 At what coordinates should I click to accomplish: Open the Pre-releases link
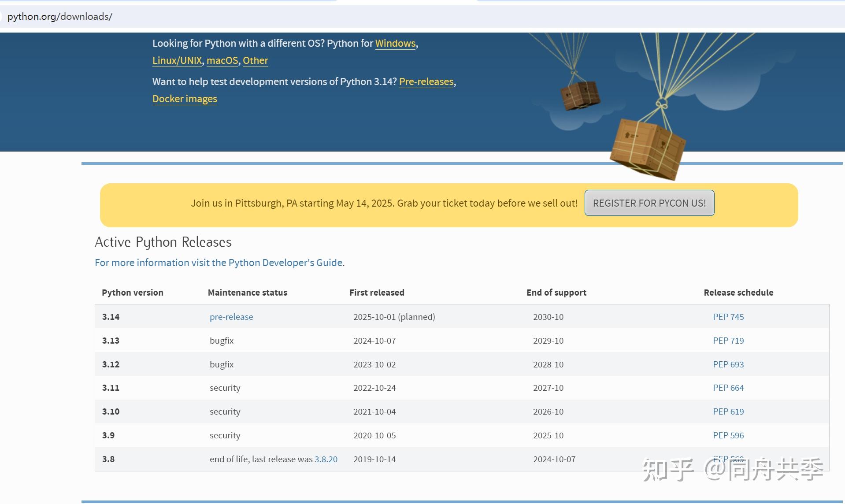[x=426, y=82]
